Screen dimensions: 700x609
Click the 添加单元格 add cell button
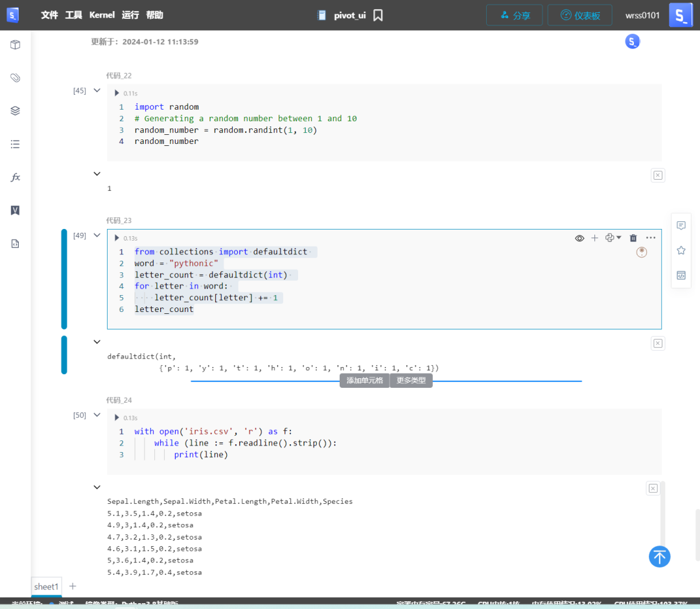tap(364, 381)
